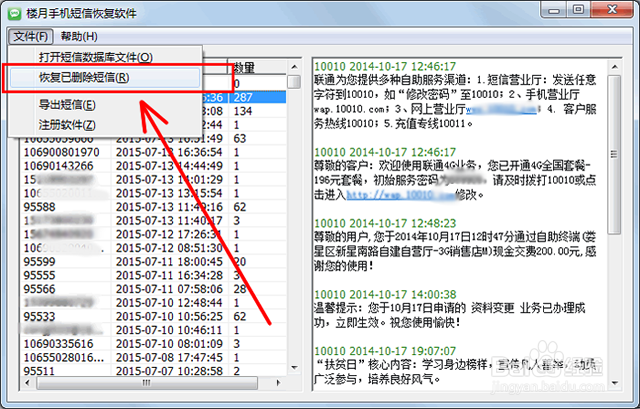This screenshot has width=640, height=409.
Task: Click the message pane scroll up arrow
Action: pyautogui.click(x=615, y=67)
